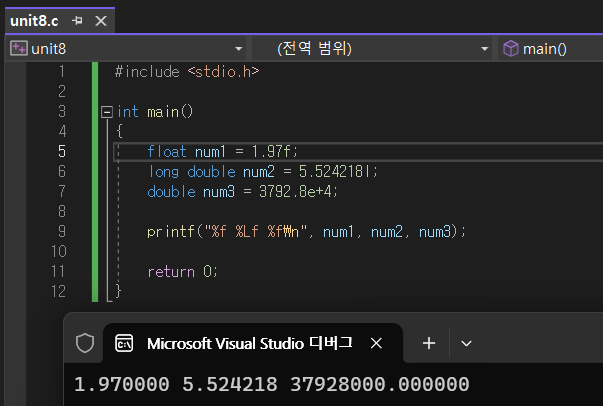Click the 'int main()' function signature
This screenshot has width=603, height=406.
coord(155,112)
